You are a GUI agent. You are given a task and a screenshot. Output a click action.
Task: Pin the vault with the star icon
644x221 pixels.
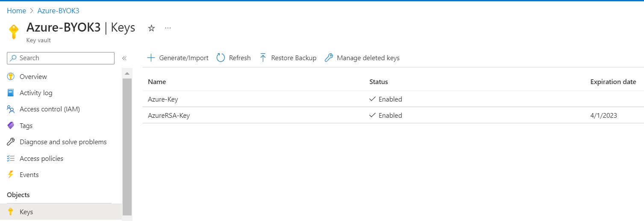[151, 28]
